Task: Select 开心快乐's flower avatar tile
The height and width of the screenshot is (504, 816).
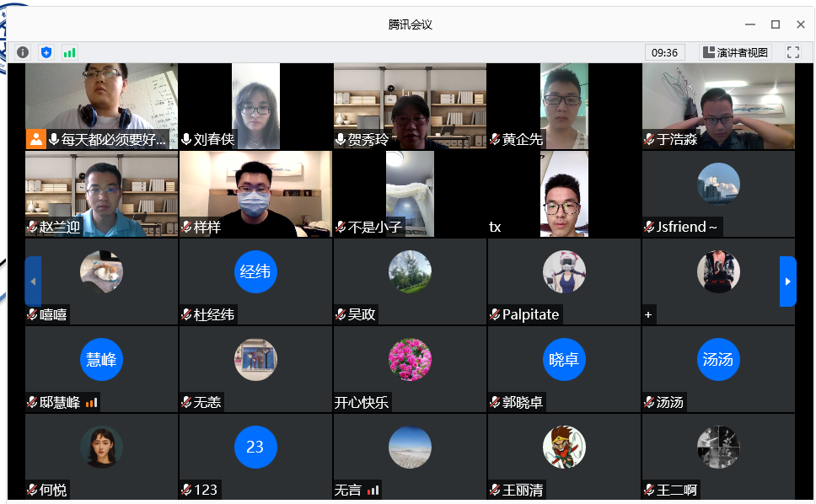Action: pyautogui.click(x=410, y=359)
